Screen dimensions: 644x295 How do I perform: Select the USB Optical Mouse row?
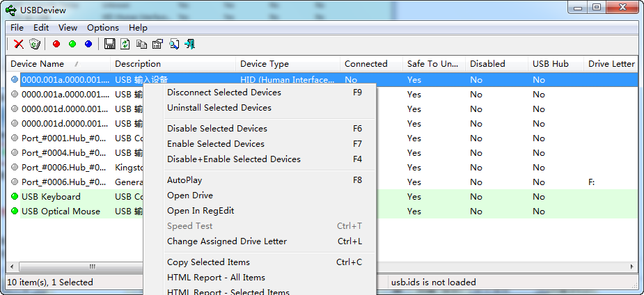[x=61, y=212]
